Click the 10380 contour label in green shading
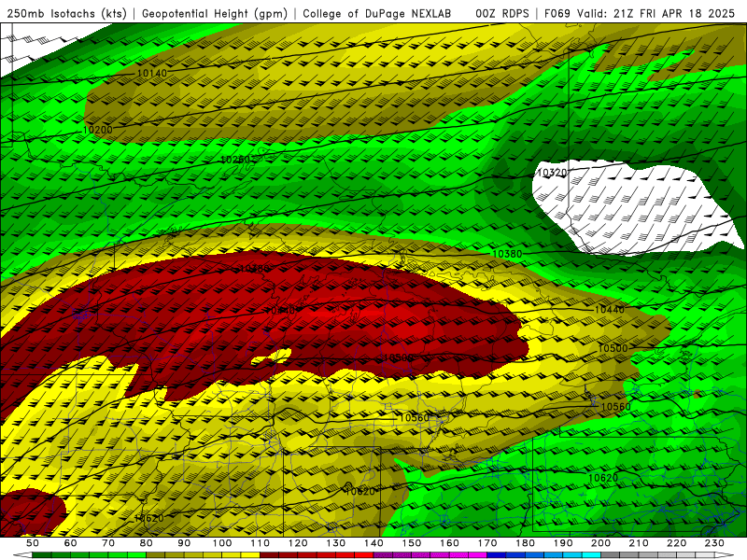 pyautogui.click(x=507, y=254)
